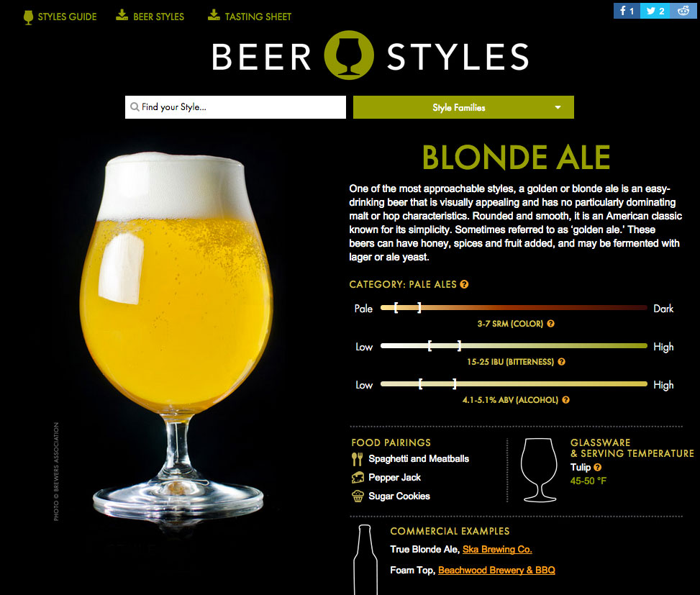Expand the Style Families dropdown
Viewport: 700px width, 595px height.
(x=463, y=107)
